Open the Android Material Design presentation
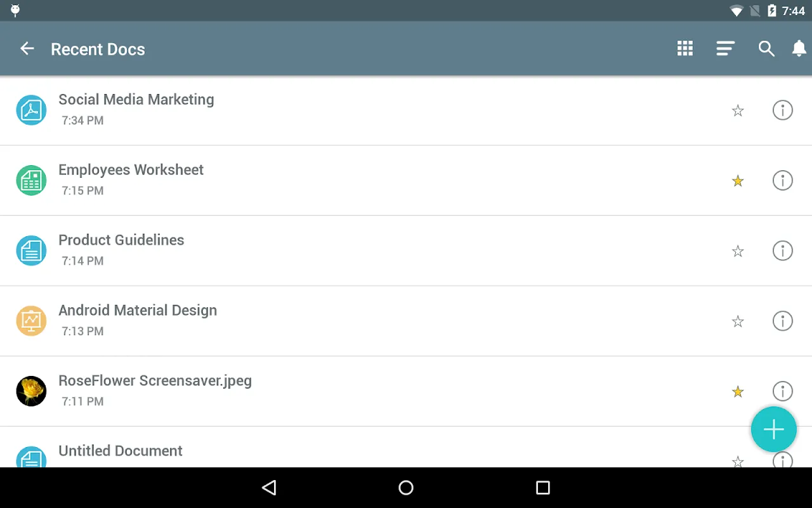 point(138,311)
